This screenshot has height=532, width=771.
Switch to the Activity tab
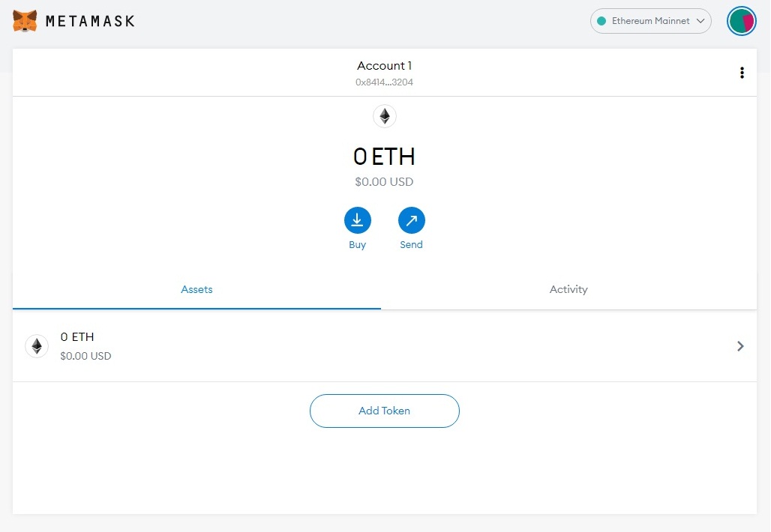click(568, 289)
